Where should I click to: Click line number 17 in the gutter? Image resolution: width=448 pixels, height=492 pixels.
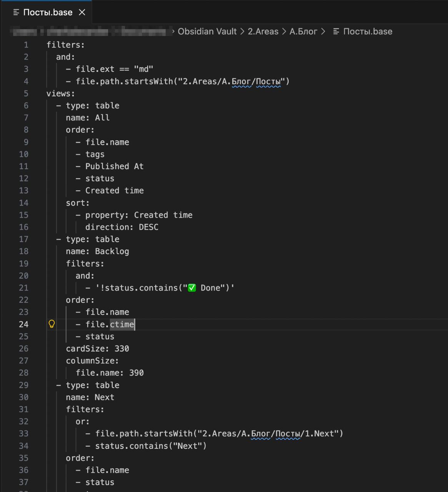click(x=23, y=239)
